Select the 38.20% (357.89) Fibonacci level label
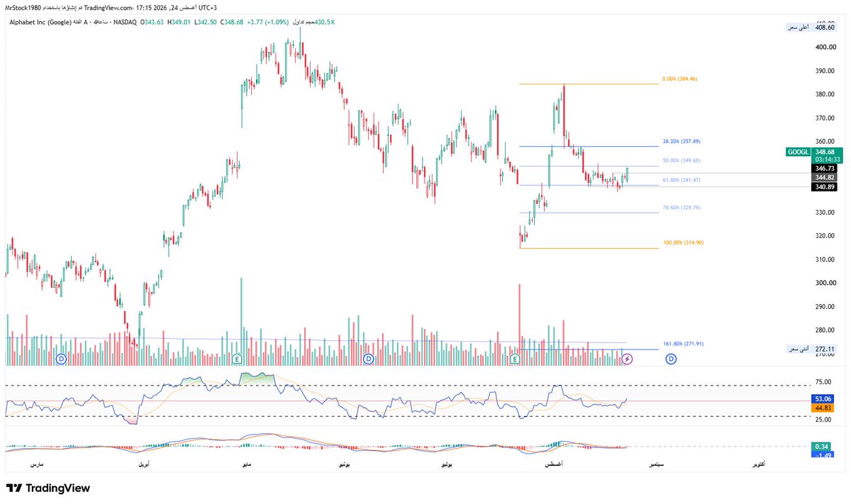851x504 pixels. click(x=681, y=141)
